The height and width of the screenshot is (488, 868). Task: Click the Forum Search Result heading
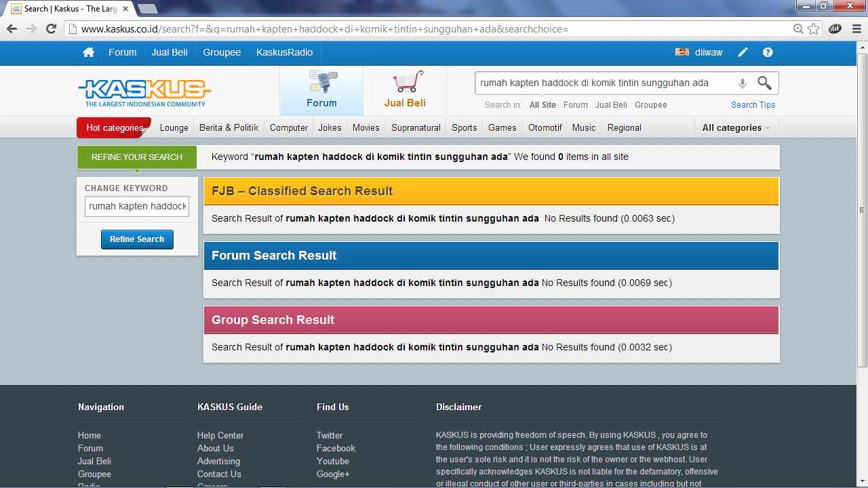coord(274,256)
